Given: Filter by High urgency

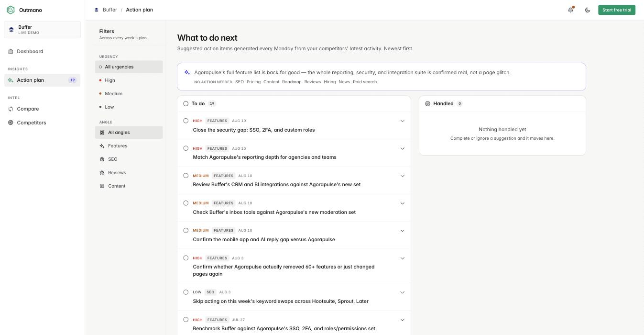Looking at the screenshot, I should click(x=129, y=80).
